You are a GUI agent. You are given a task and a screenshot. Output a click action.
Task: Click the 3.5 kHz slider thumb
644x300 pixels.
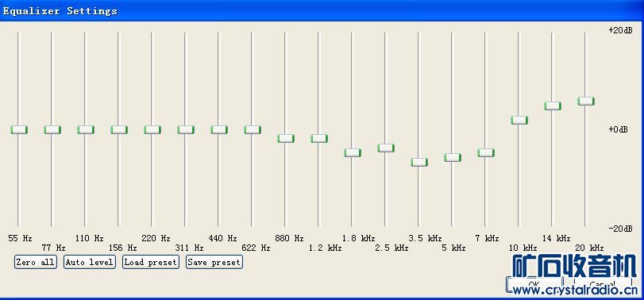pyautogui.click(x=419, y=162)
